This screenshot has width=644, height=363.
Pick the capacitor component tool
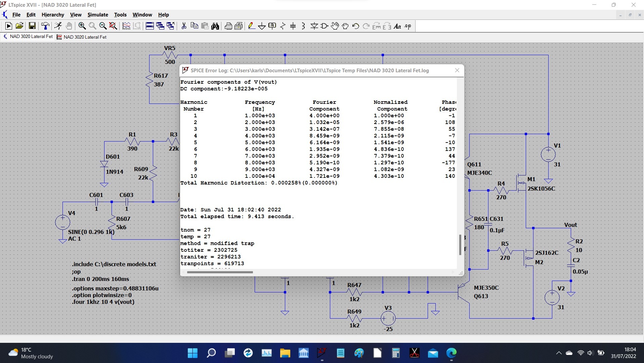coord(293,26)
